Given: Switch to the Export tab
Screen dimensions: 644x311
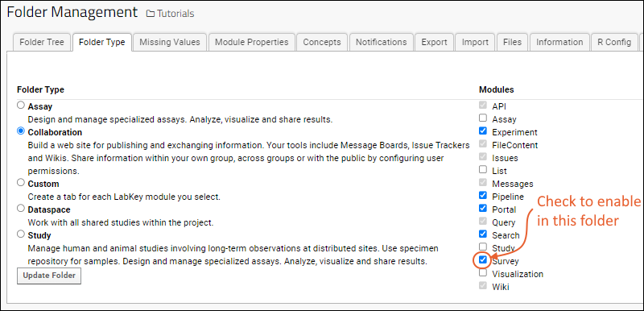Looking at the screenshot, I should tap(434, 43).
